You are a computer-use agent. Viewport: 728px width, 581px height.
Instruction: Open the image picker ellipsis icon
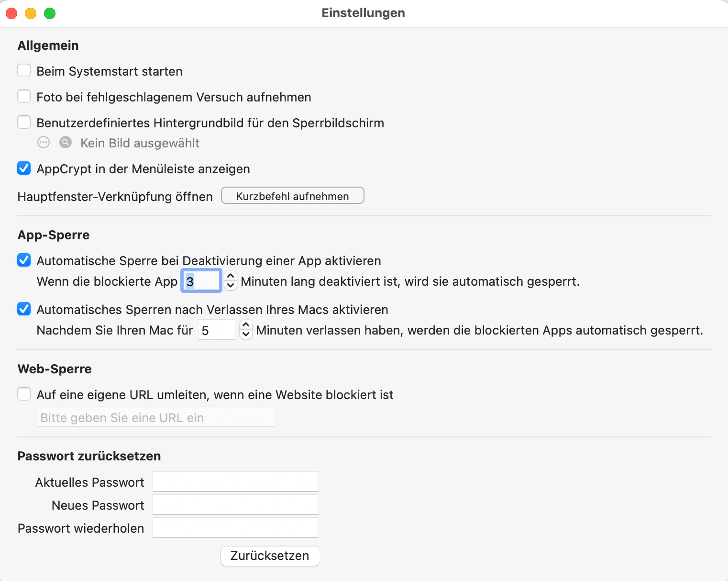pyautogui.click(x=43, y=142)
